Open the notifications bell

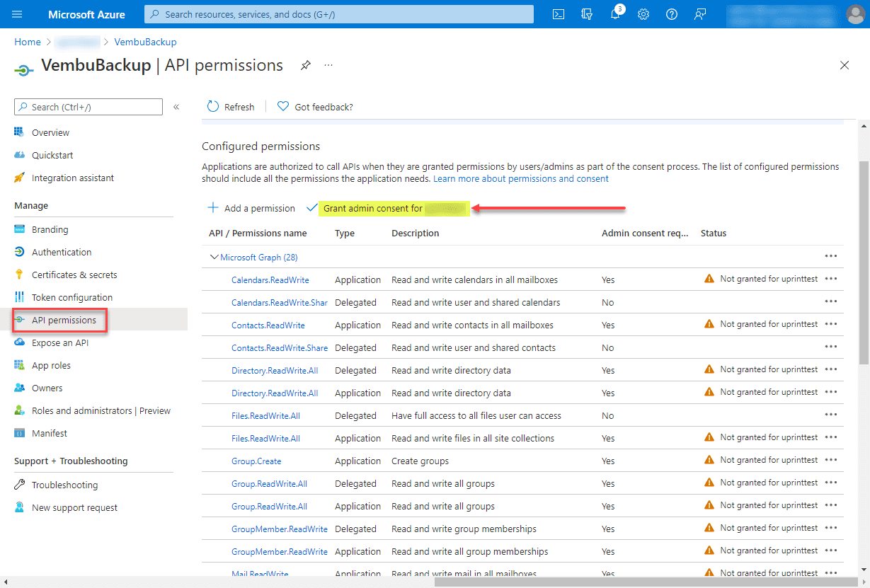pyautogui.click(x=615, y=14)
